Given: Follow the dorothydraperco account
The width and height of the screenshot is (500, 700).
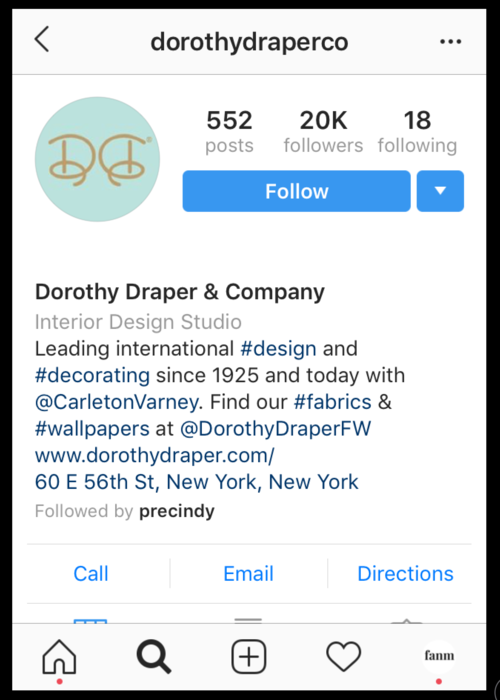Looking at the screenshot, I should coord(296,191).
